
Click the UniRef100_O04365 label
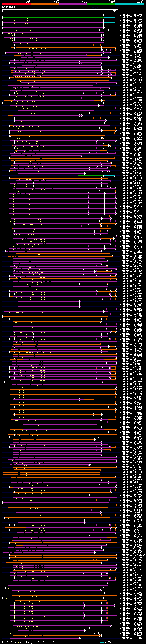click(x=131, y=331)
